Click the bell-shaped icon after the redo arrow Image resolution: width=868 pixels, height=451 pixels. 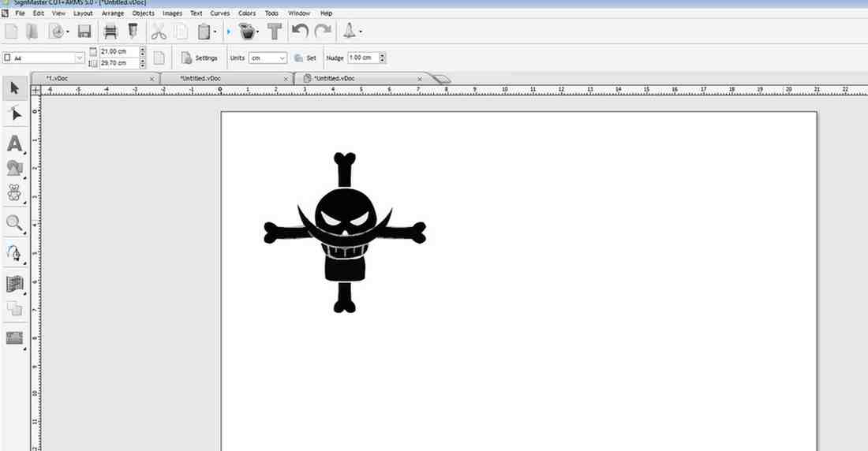350,31
